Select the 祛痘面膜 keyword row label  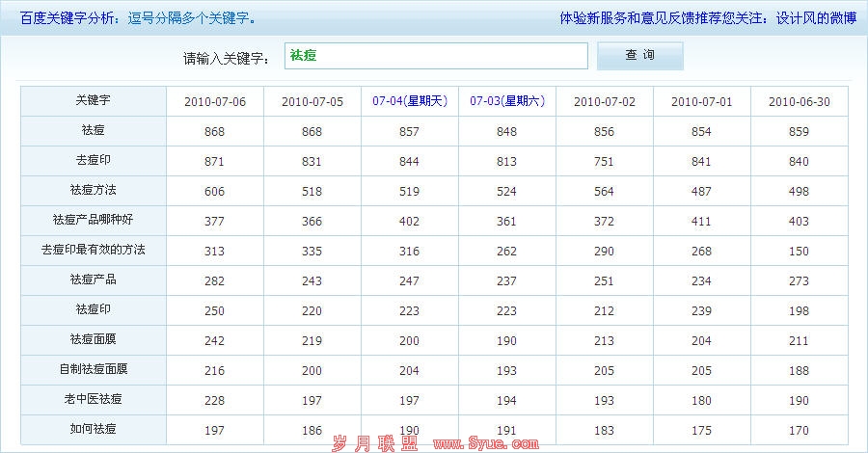(94, 339)
